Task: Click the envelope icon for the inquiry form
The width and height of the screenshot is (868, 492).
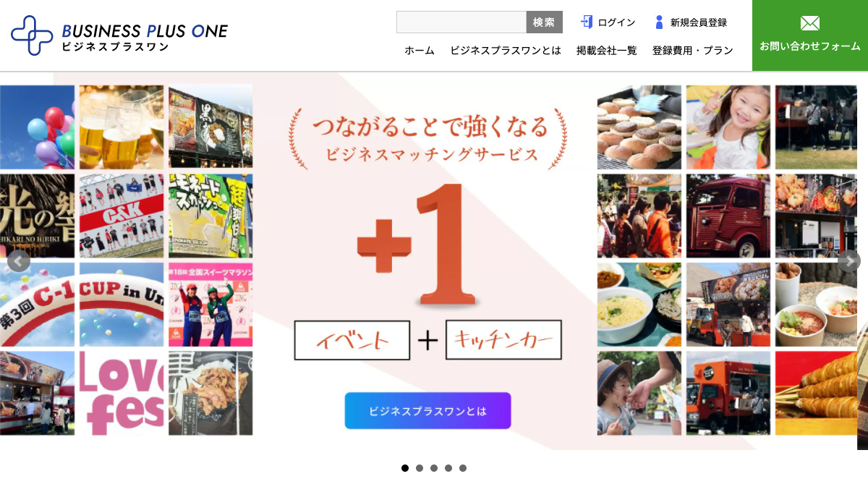Action: 810,23
